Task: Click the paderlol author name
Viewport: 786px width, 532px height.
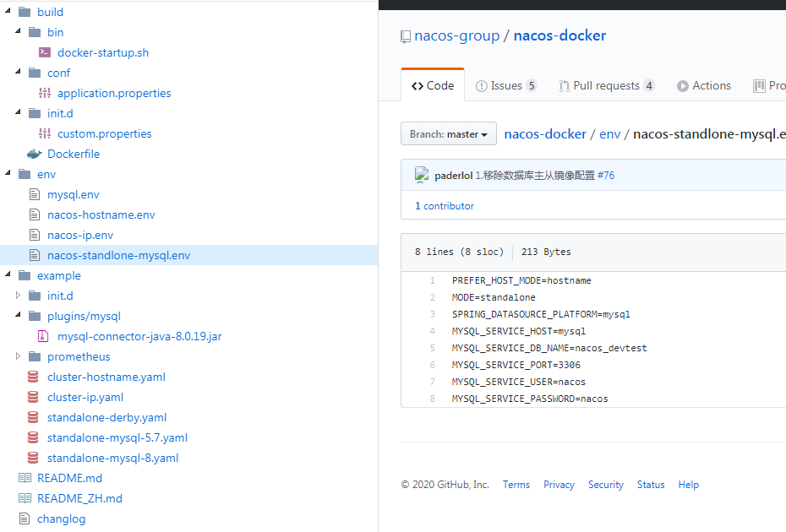Action: point(453,176)
